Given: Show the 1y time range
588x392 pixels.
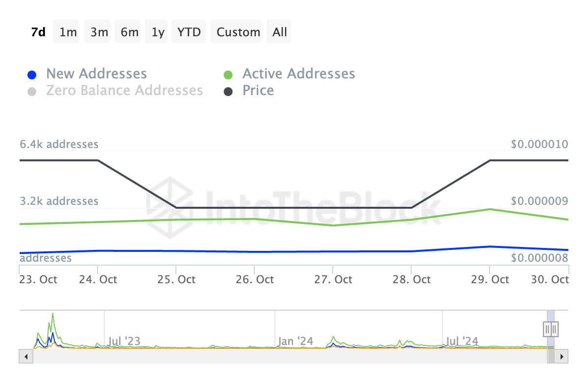Looking at the screenshot, I should (x=158, y=32).
